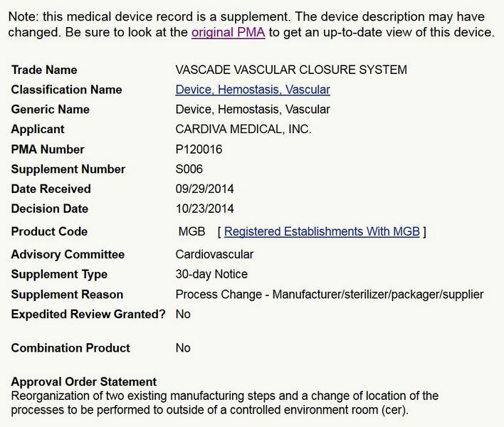Click the Process Change supplement reason text
This screenshot has height=427, width=504.
tap(329, 295)
